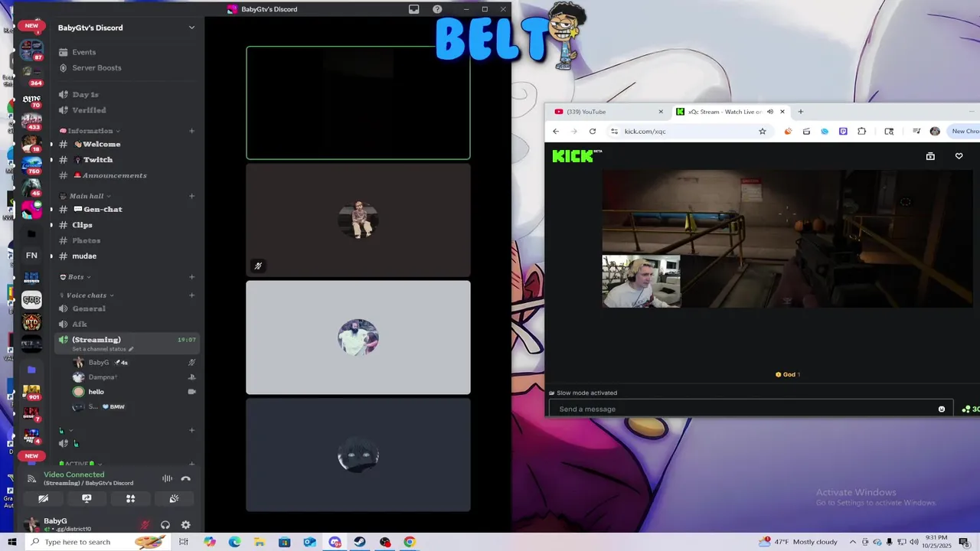Open Chrome profile avatar
The width and height of the screenshot is (980, 551).
coord(935,131)
